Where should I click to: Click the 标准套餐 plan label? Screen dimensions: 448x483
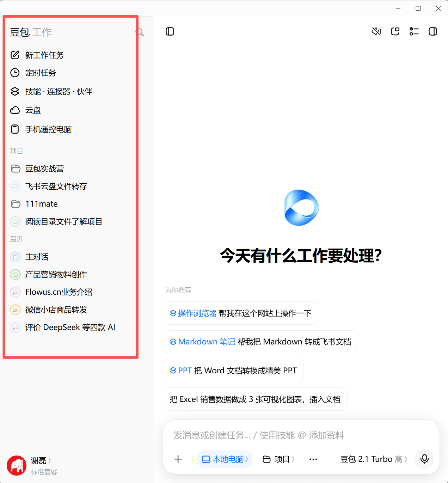click(x=44, y=472)
